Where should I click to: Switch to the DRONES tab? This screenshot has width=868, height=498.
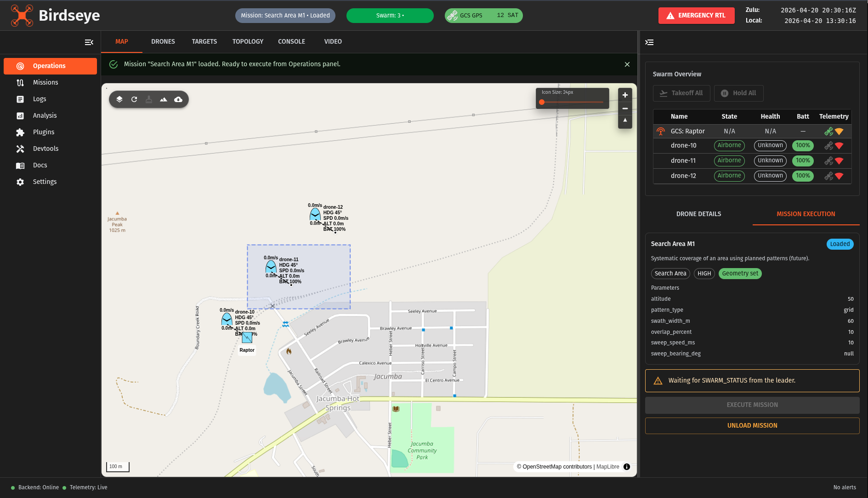point(163,41)
